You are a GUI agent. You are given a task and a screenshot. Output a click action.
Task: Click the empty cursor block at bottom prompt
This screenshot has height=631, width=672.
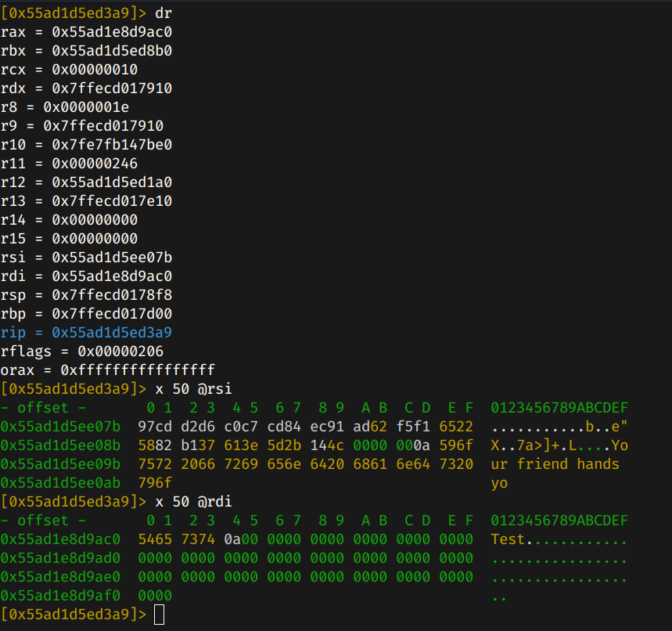(160, 615)
